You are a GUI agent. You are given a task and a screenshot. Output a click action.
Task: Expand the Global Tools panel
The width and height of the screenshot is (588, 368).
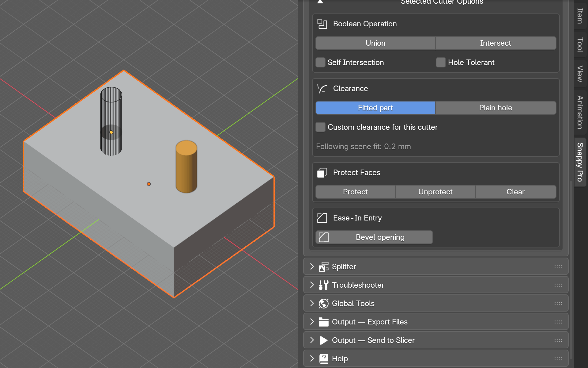312,303
